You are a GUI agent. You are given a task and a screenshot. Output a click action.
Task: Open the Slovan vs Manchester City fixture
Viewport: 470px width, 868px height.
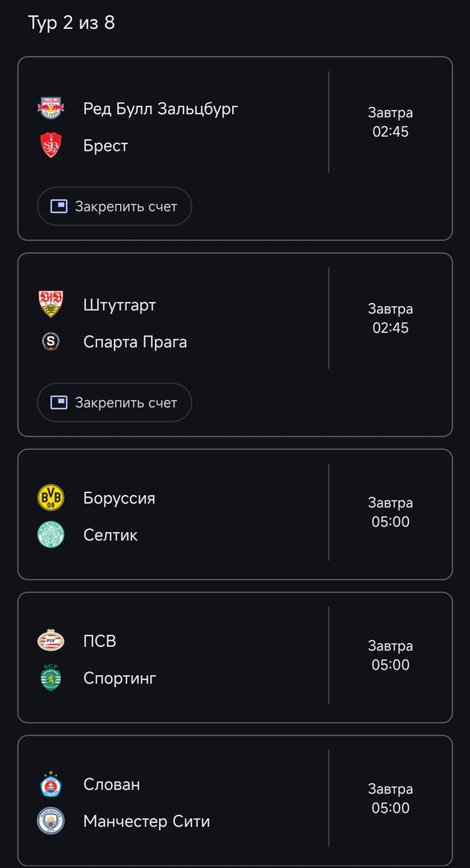click(235, 801)
